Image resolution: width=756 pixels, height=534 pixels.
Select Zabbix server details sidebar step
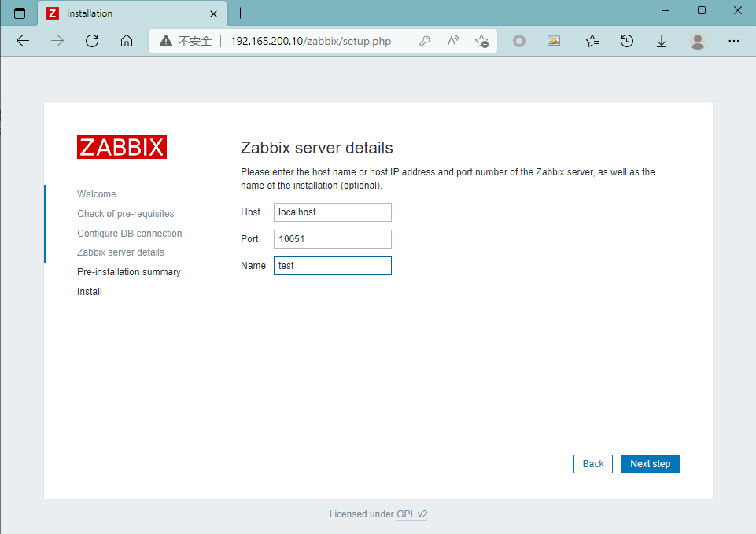point(120,252)
